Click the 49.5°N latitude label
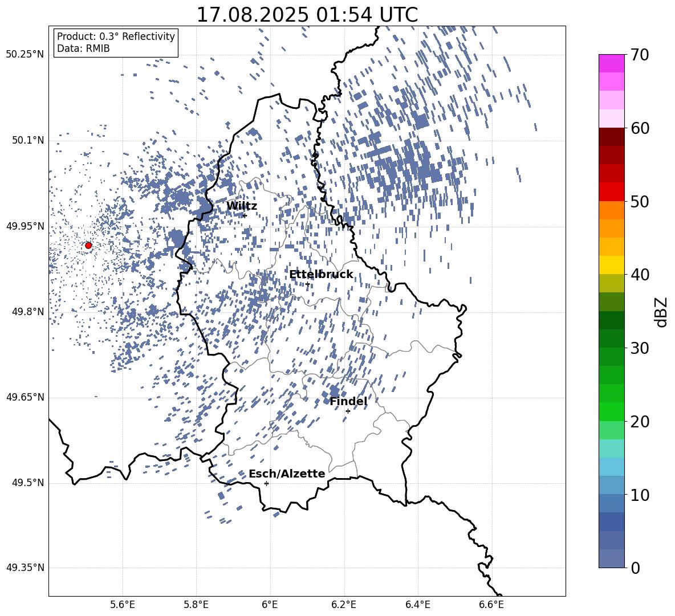 tap(27, 483)
